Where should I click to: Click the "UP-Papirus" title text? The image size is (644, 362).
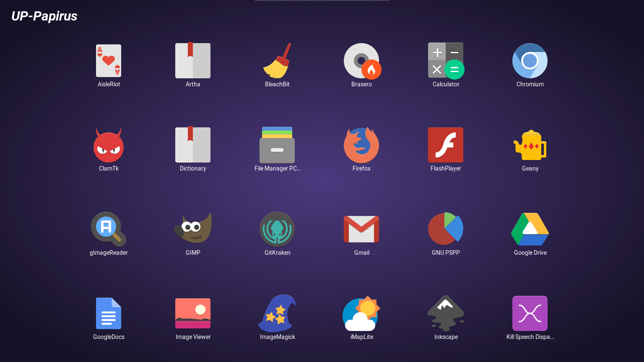point(44,16)
